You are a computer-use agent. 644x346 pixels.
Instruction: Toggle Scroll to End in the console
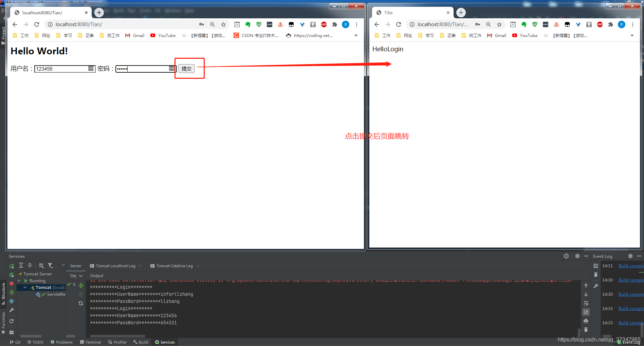[586, 312]
